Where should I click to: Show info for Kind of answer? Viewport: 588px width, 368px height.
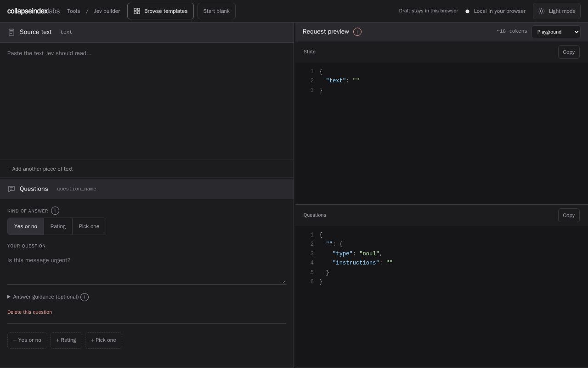point(55,211)
